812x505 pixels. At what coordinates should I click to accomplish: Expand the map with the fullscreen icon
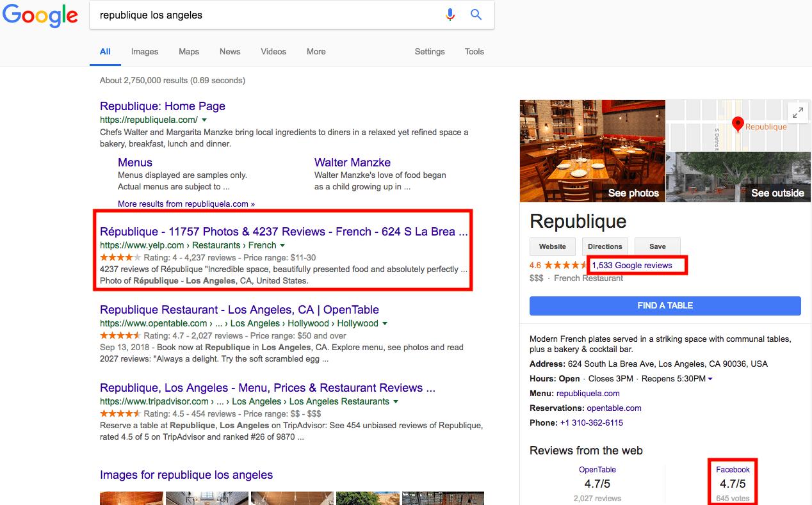798,113
